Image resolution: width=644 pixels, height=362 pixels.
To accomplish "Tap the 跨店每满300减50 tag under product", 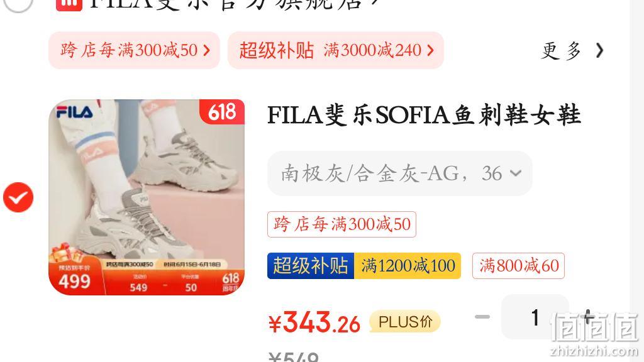I will click(x=341, y=224).
